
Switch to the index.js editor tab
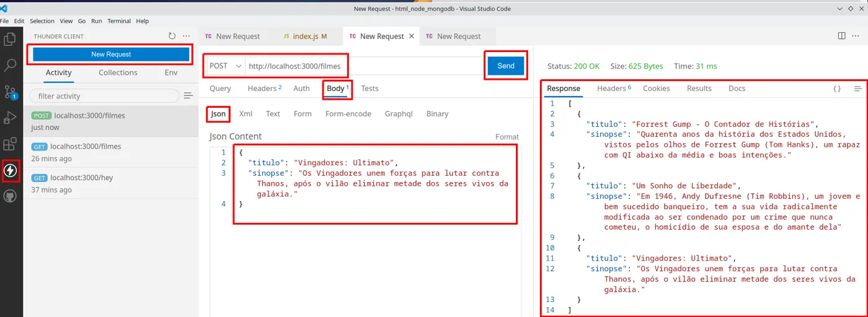click(x=305, y=37)
